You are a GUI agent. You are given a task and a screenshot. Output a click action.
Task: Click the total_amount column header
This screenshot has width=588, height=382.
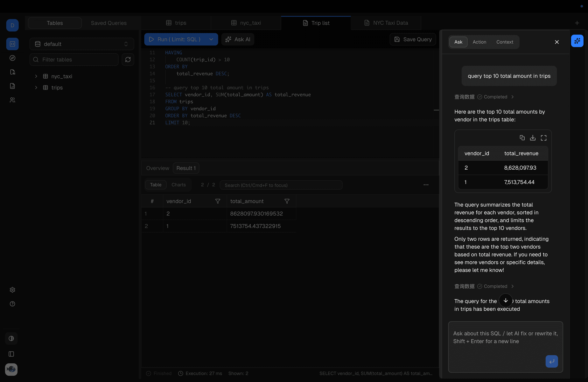tap(261, 201)
